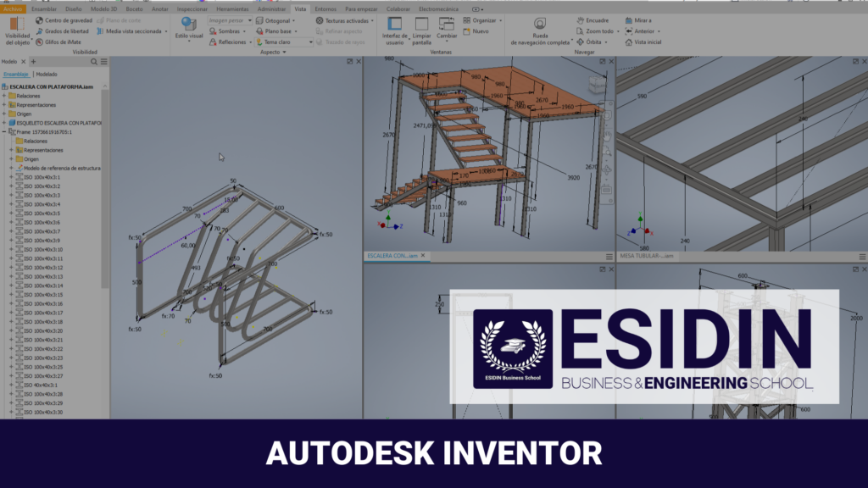Click the Cambiar windows icon
Image resolution: width=868 pixels, height=488 pixels.
click(x=446, y=24)
